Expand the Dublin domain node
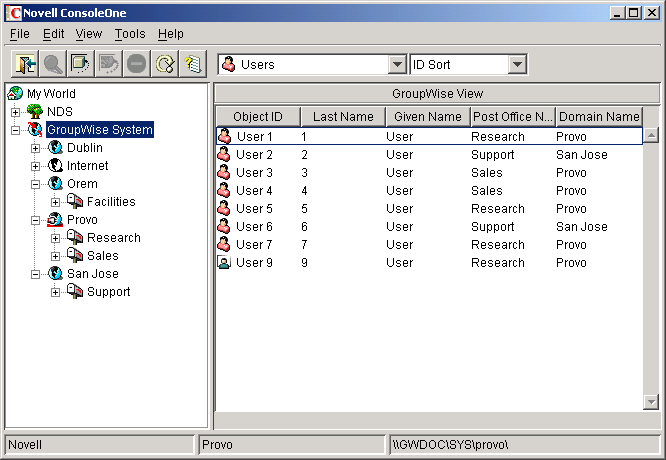 36,148
